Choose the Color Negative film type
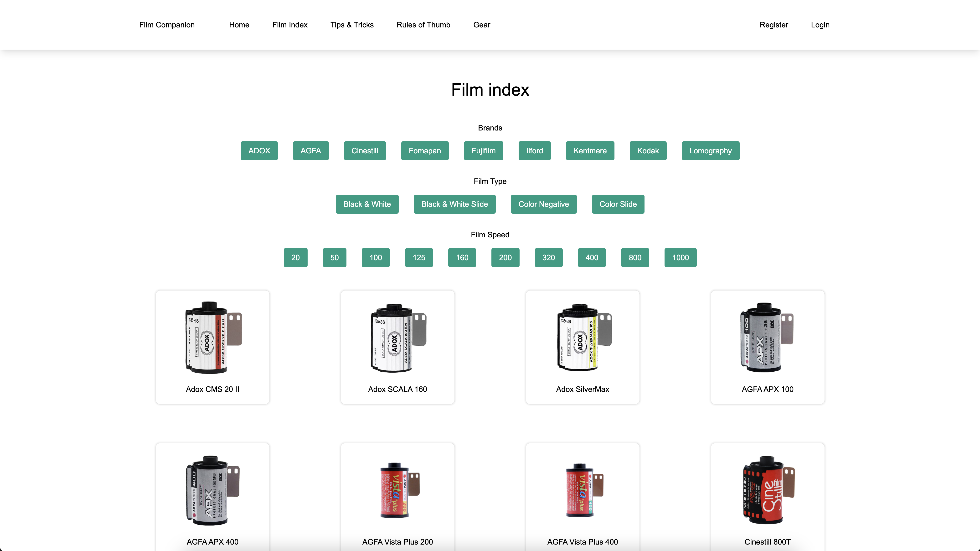980x551 pixels. point(543,204)
